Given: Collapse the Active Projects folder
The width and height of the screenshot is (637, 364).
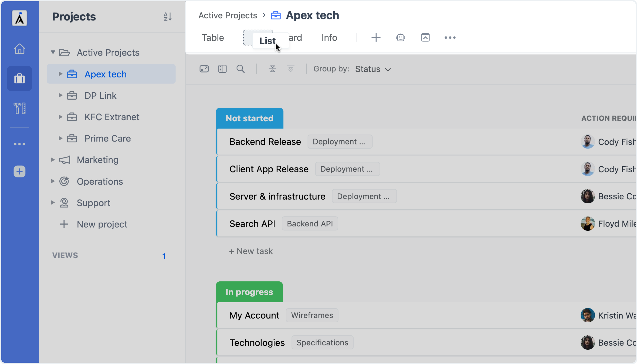Looking at the screenshot, I should pos(53,52).
